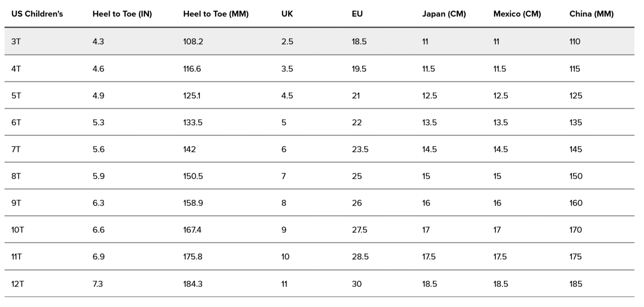Click the 5T size row label

pos(16,96)
